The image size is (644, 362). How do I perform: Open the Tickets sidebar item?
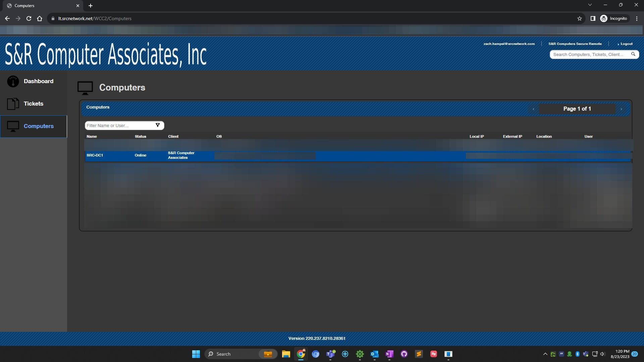coord(34,104)
